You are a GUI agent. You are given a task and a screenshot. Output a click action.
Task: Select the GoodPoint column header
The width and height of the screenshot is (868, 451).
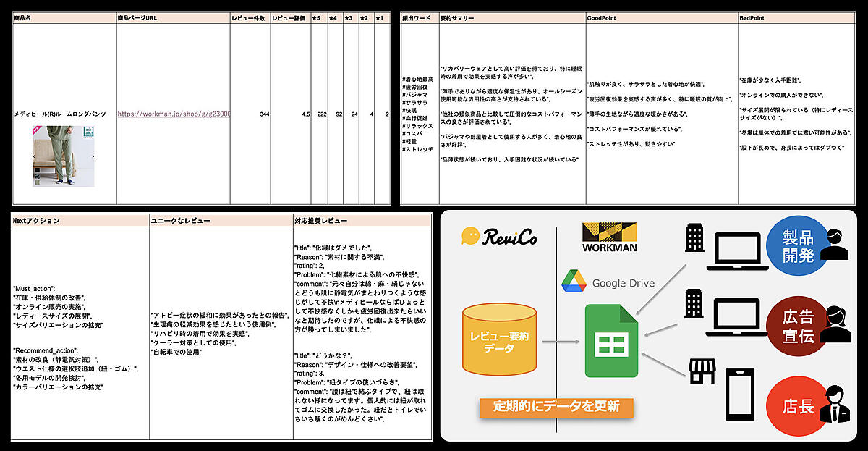602,17
